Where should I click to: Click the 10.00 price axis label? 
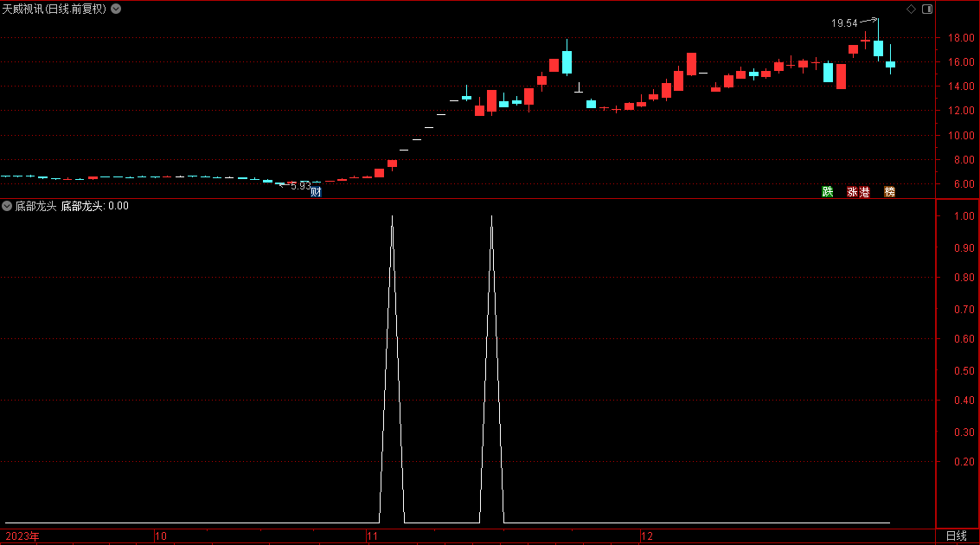[x=961, y=136]
